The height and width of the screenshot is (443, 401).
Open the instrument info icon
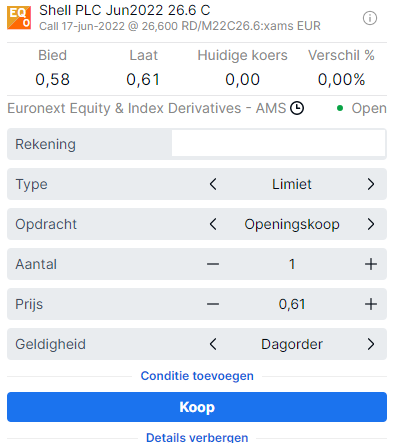click(370, 18)
